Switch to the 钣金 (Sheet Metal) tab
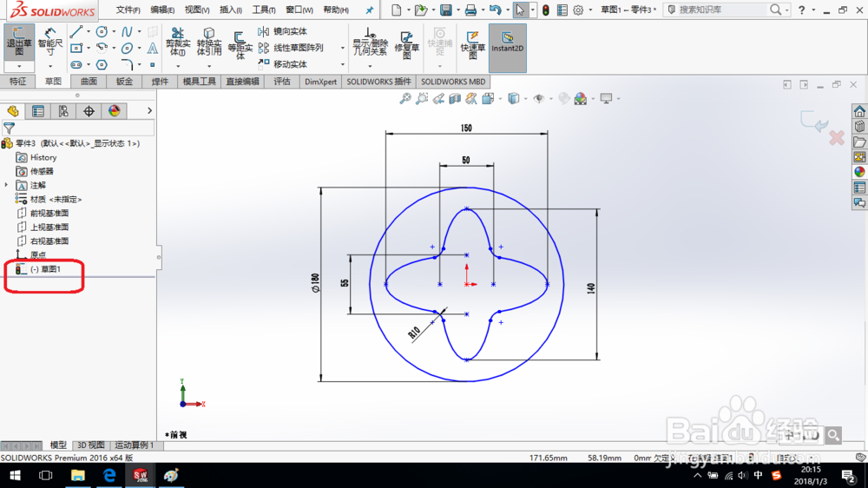Screen dimensions: 868x488 click(x=124, y=82)
